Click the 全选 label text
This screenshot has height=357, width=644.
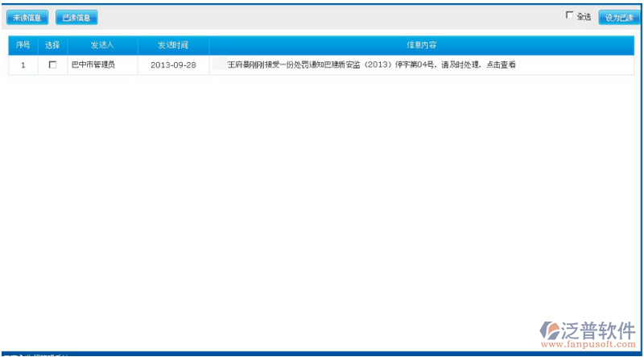click(x=584, y=16)
